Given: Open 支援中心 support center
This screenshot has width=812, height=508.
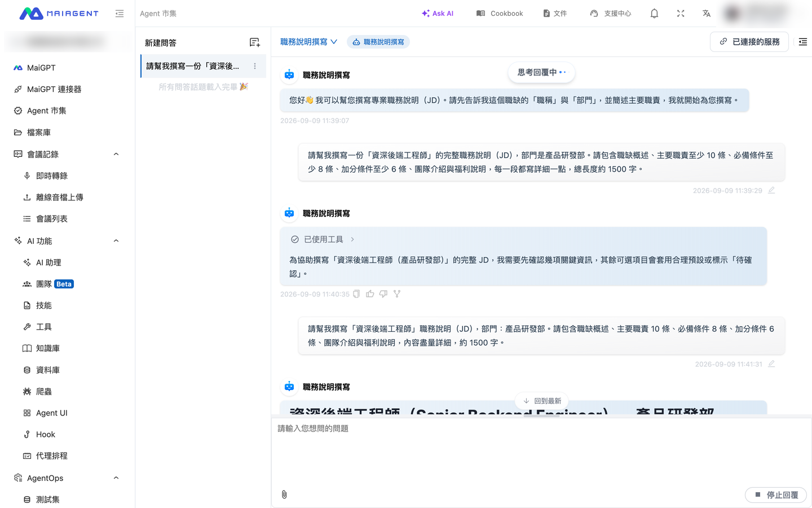Looking at the screenshot, I should pyautogui.click(x=611, y=14).
